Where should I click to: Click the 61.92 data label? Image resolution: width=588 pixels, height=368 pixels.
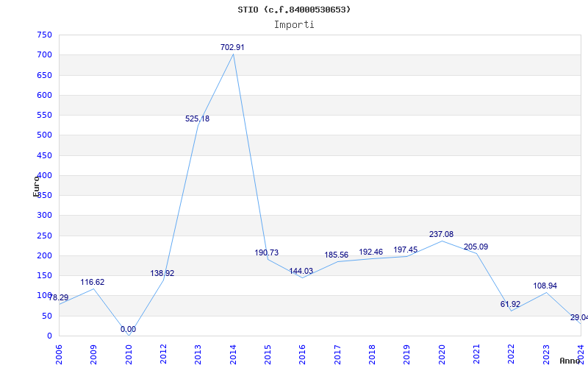[510, 305]
